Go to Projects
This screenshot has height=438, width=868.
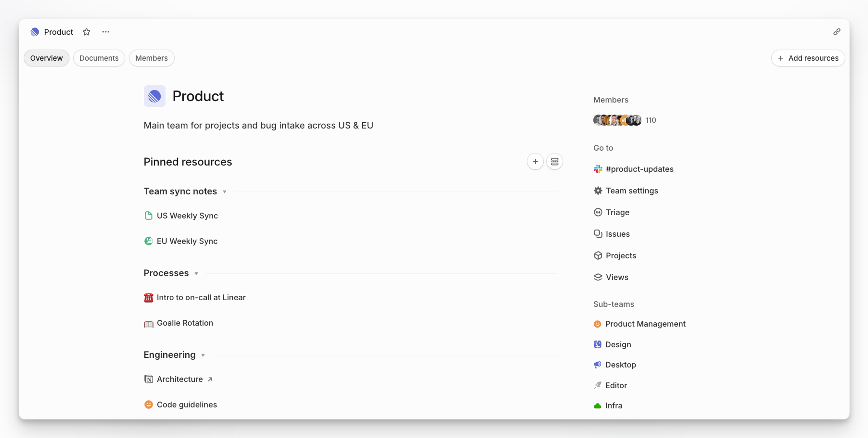click(x=621, y=255)
